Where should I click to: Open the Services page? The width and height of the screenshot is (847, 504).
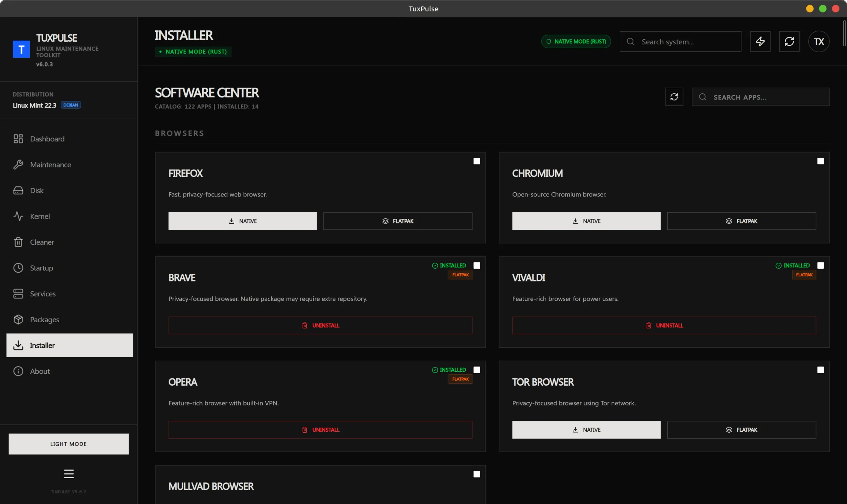tap(42, 294)
